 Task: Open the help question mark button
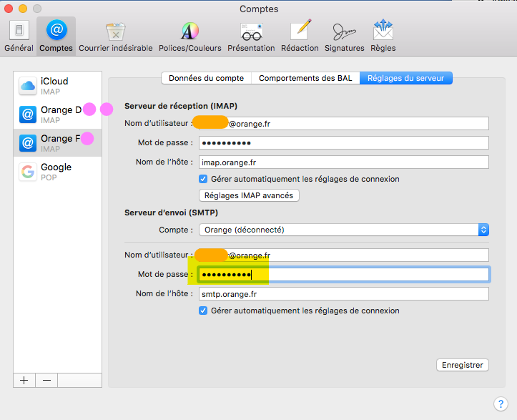click(x=501, y=404)
